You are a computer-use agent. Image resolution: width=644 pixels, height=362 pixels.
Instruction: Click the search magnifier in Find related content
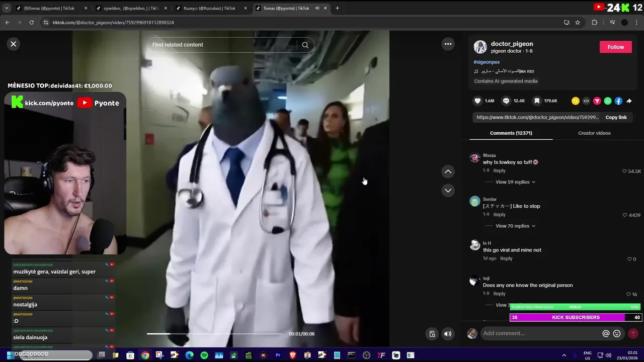click(x=305, y=45)
